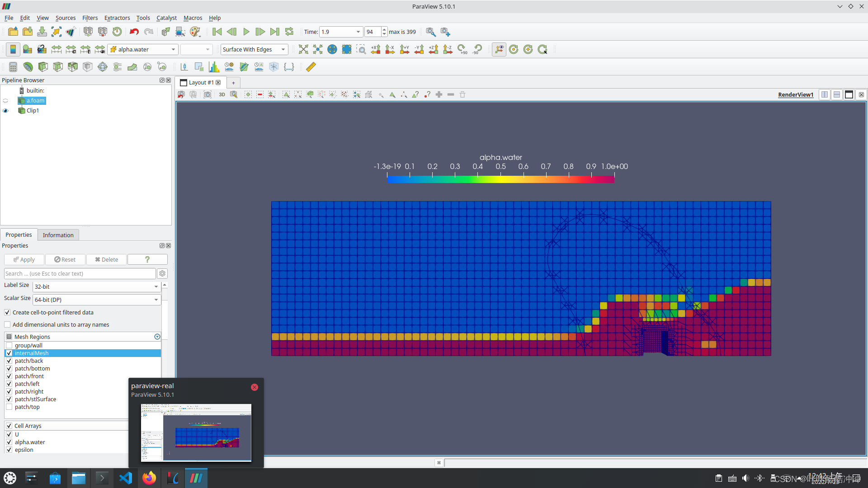
Task: Click the Play animation button
Action: [x=246, y=32]
